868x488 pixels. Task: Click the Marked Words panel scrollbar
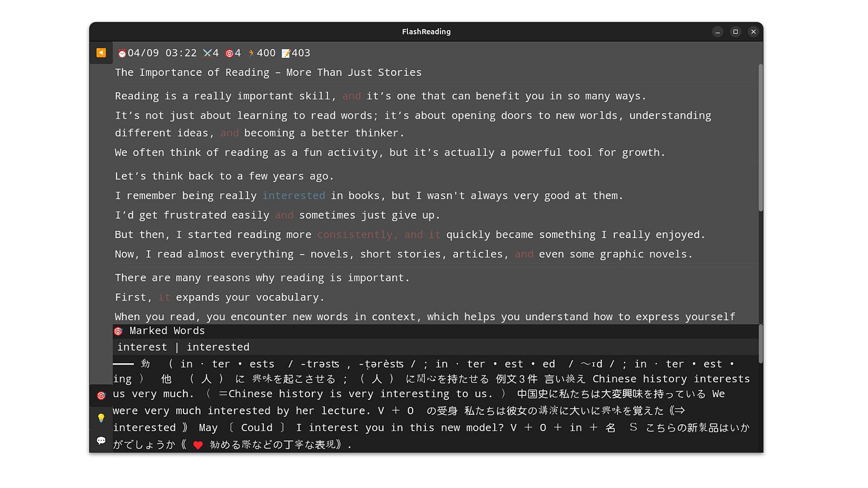coord(761,344)
